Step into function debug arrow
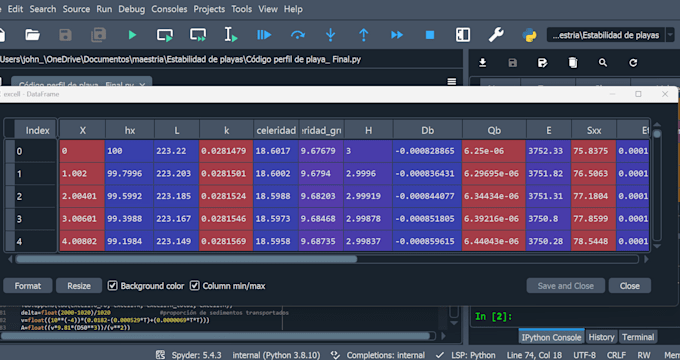This screenshot has height=360, width=680. click(x=330, y=35)
